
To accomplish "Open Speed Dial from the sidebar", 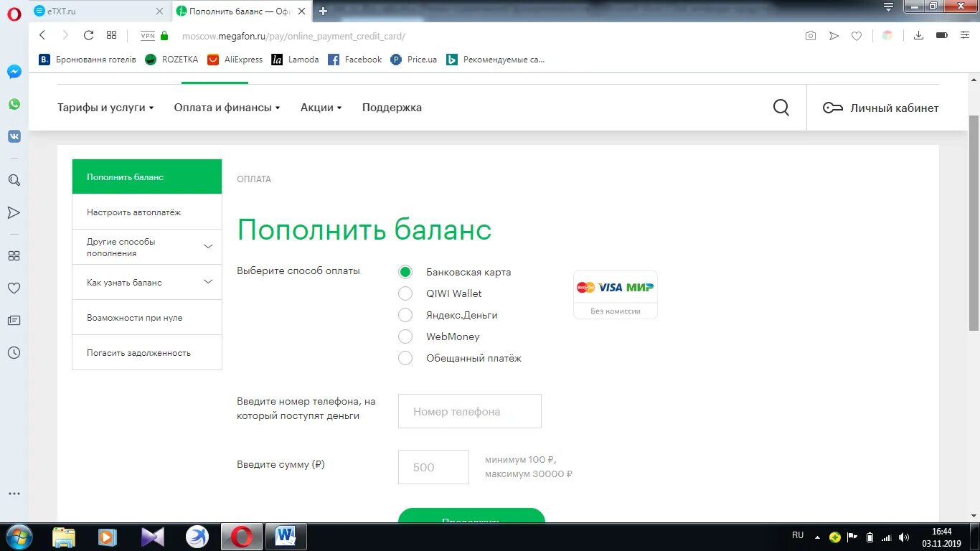I will [x=14, y=256].
